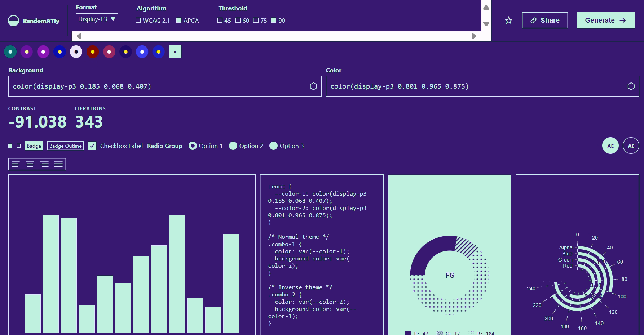644x335 pixels.
Task: Click the hexagon icon in Color field
Action: pyautogui.click(x=631, y=86)
